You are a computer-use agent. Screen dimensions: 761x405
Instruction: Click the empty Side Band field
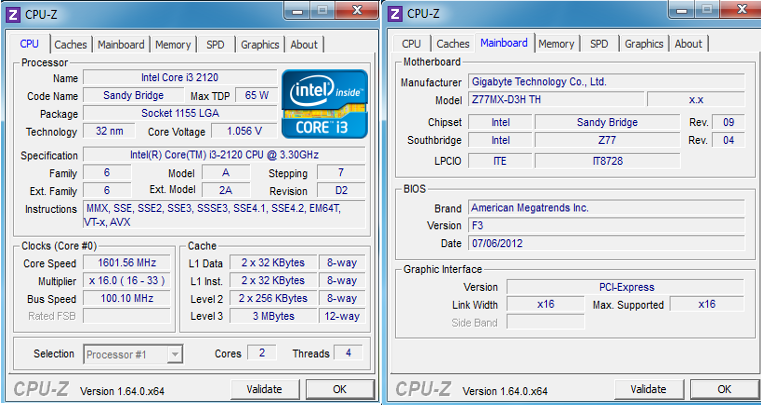546,322
